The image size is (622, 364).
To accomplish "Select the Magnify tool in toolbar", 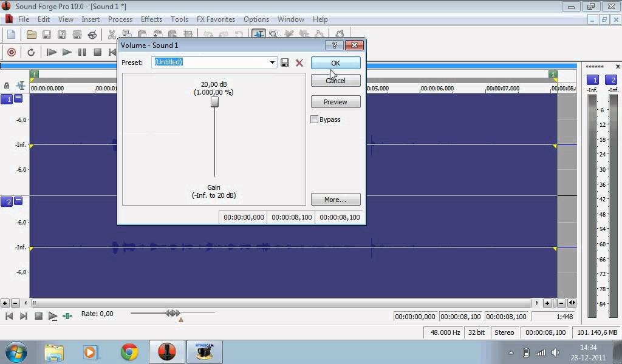I will (274, 33).
